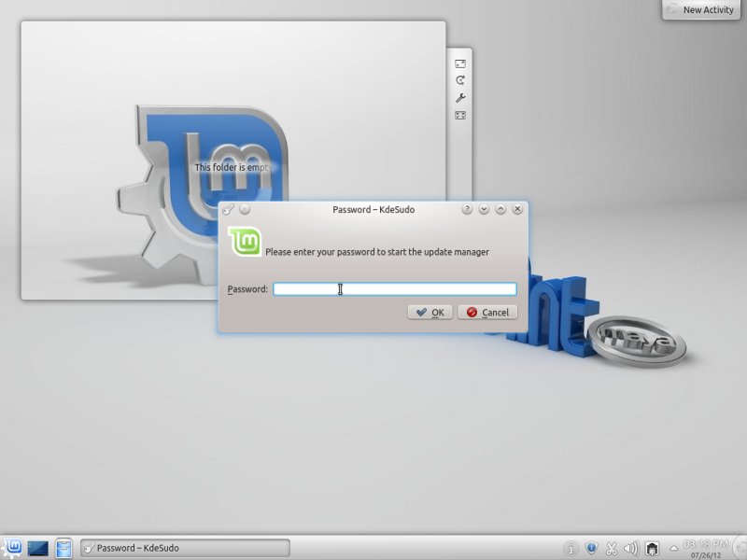Viewport: 747px width, 560px height.
Task: Maximize the Password – KdeSudo dialog
Action: click(500, 209)
